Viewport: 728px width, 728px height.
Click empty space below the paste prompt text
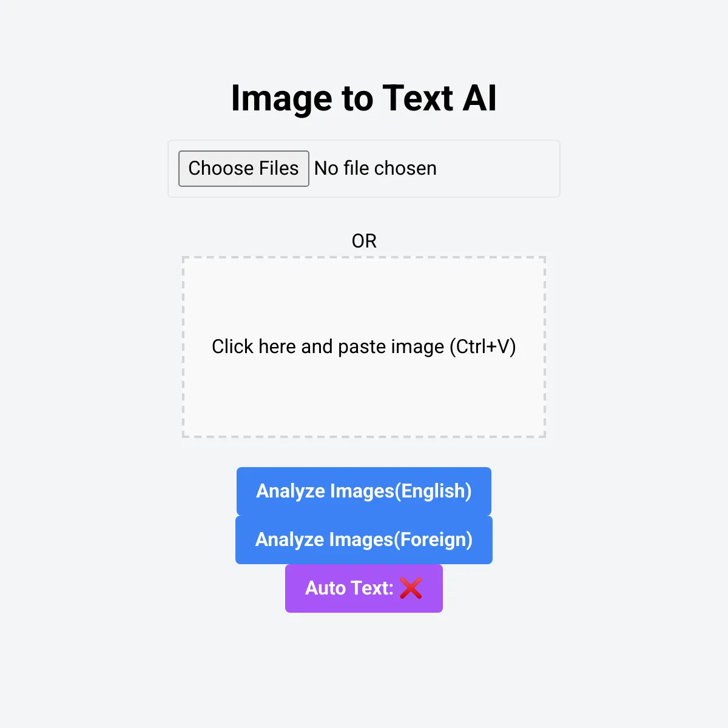[x=364, y=397]
